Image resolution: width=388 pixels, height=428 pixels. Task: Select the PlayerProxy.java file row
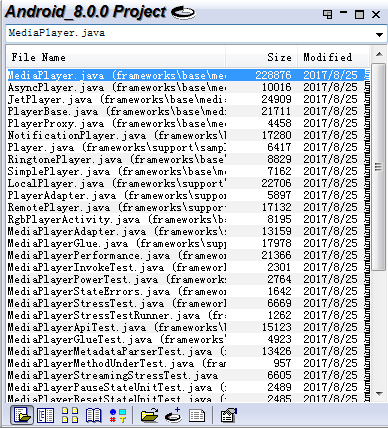[x=188, y=123]
